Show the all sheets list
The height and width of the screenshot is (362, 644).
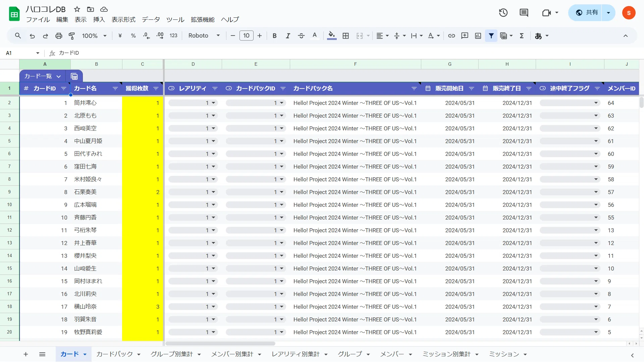42,354
